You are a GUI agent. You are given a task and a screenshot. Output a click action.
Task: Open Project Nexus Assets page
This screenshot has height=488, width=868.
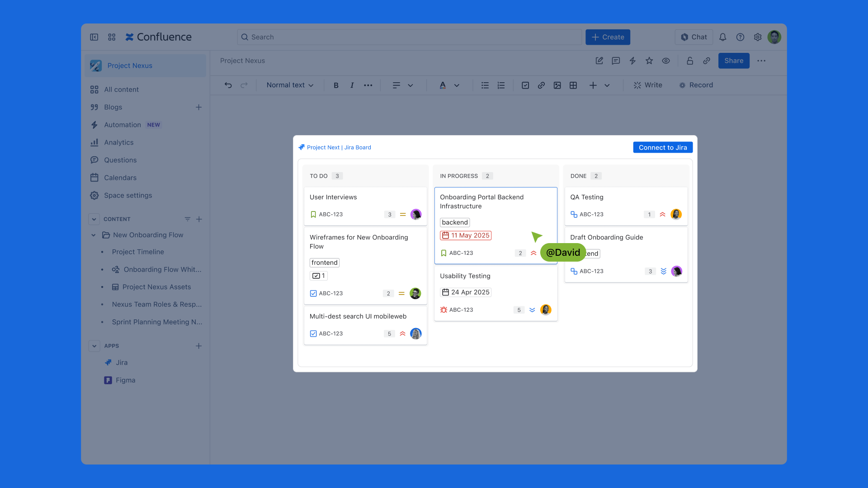coord(156,287)
